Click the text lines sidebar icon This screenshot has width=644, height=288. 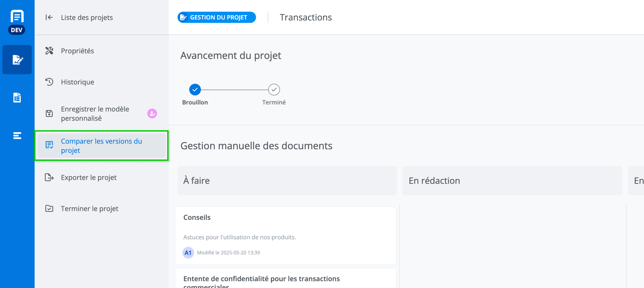[x=17, y=135]
